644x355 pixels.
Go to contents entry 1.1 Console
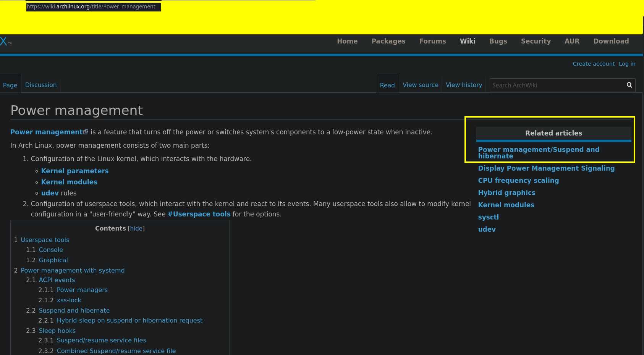click(x=51, y=250)
